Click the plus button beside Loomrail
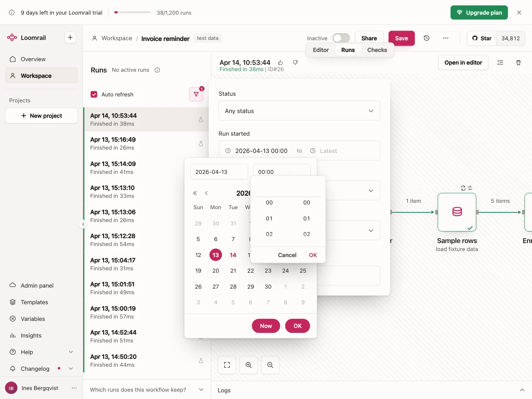532x399 pixels. tap(70, 38)
